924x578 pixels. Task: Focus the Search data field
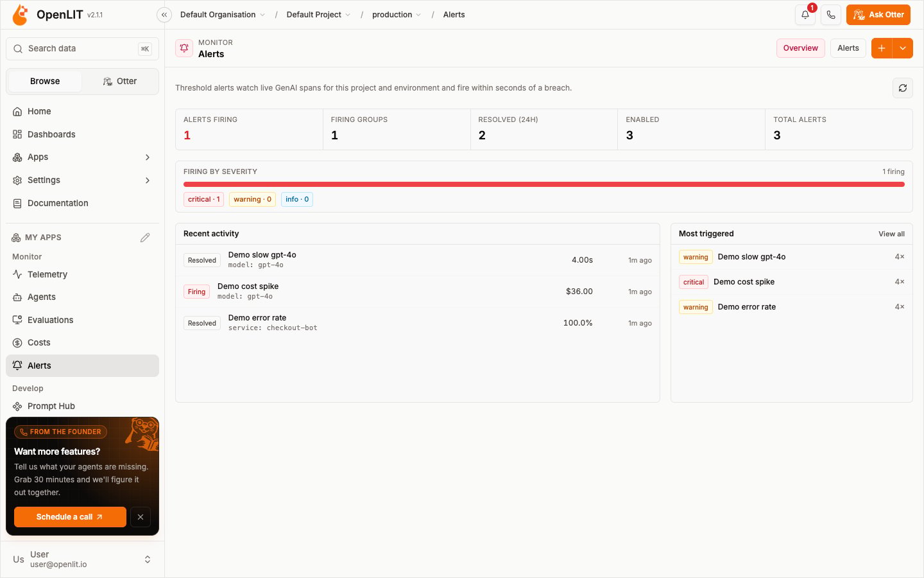click(x=82, y=49)
